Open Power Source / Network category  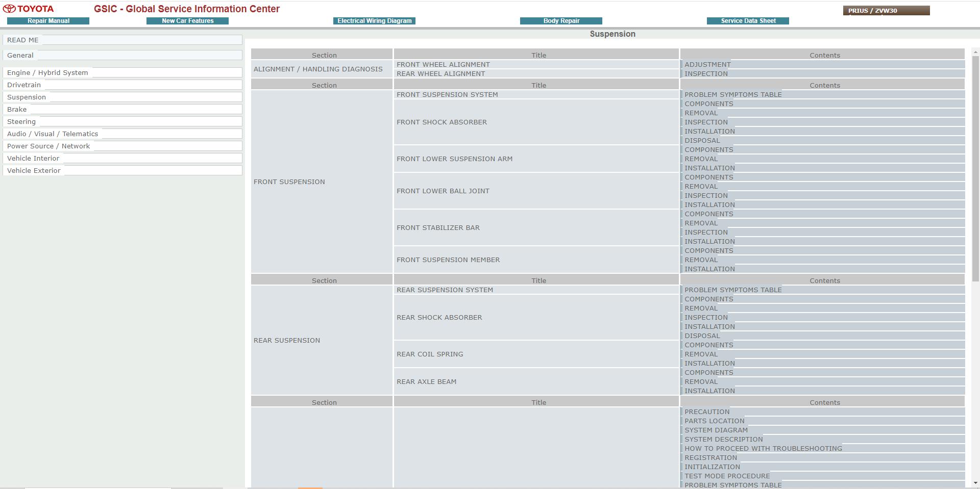tap(122, 146)
